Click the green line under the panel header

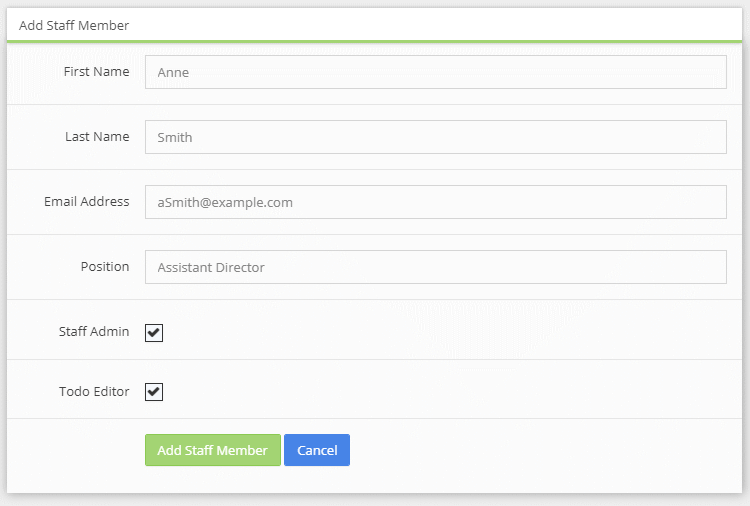coord(375,42)
